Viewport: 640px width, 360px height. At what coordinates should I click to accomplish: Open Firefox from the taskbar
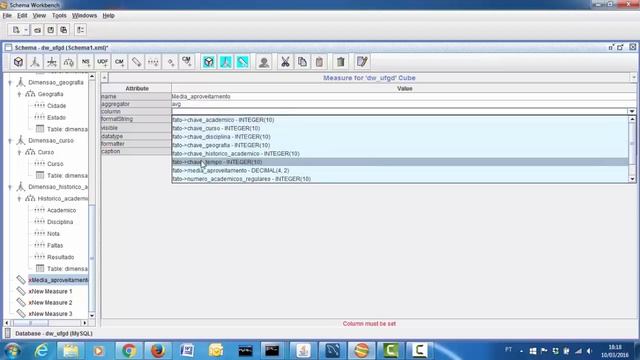tap(158, 351)
